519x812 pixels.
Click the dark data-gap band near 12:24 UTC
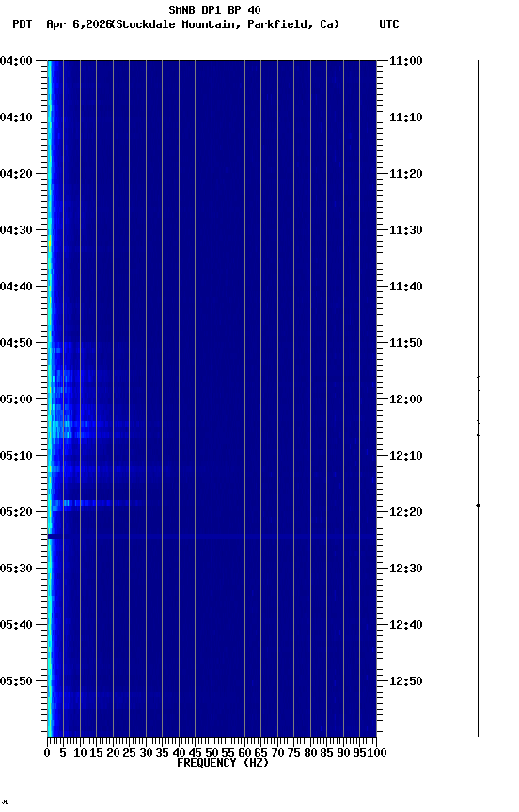55,537
